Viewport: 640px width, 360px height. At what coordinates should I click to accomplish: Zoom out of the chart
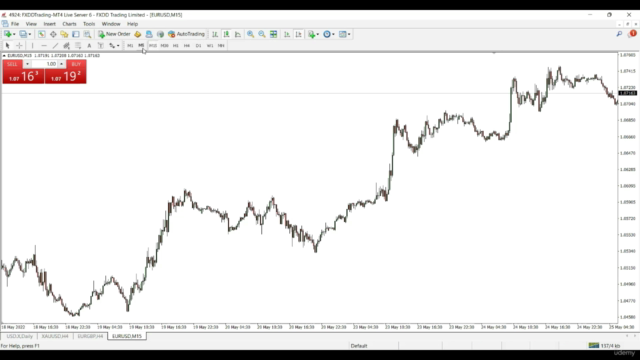[x=262, y=34]
